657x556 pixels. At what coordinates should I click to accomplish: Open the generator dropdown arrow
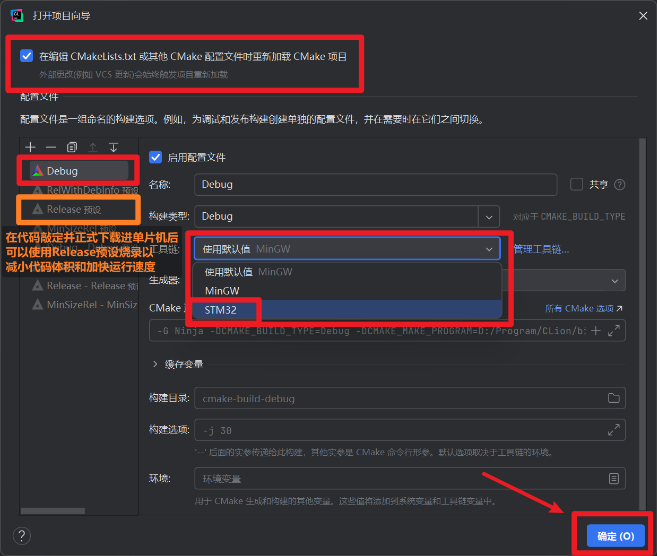[x=614, y=281]
